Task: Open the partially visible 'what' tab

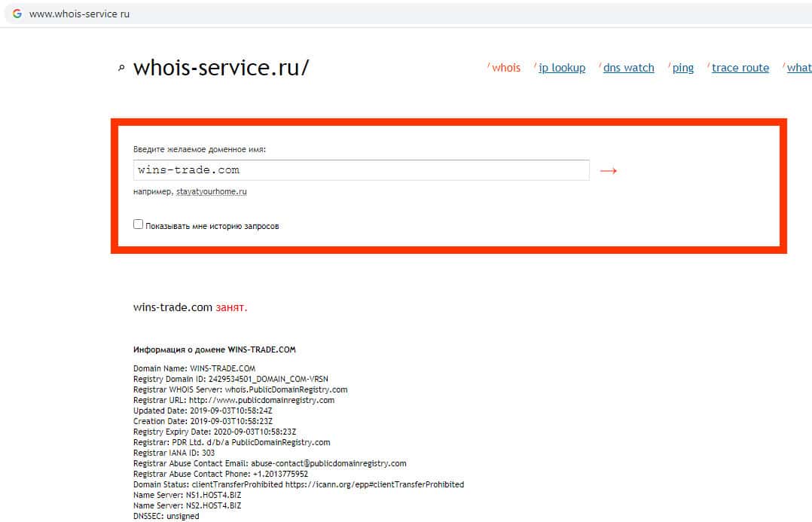Action: click(799, 68)
